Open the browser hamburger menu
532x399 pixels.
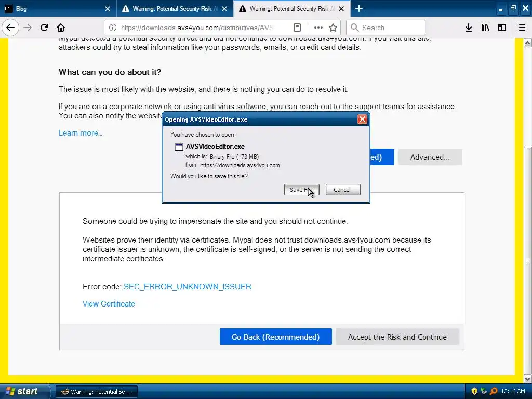522,28
